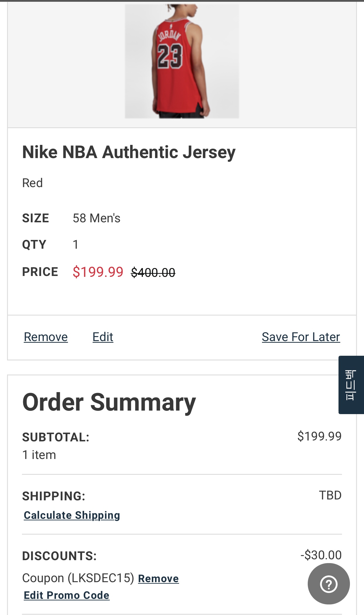The image size is (364, 615).
Task: Tap the red Jordan 23 jersey image
Action: click(182, 61)
